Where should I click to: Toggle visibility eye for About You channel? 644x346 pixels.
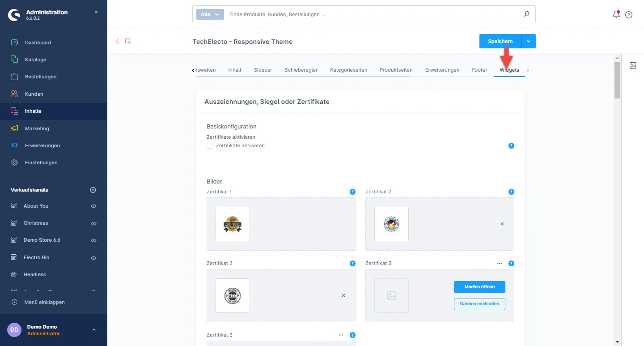(93, 206)
